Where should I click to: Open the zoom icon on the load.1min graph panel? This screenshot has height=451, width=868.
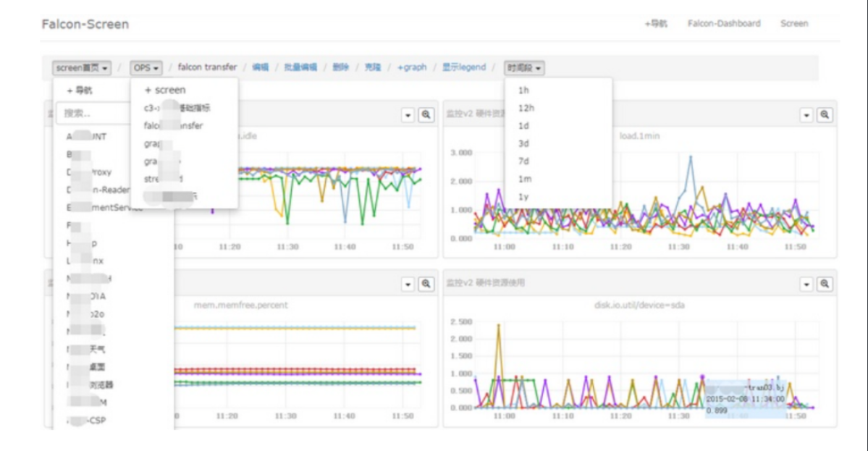click(825, 115)
